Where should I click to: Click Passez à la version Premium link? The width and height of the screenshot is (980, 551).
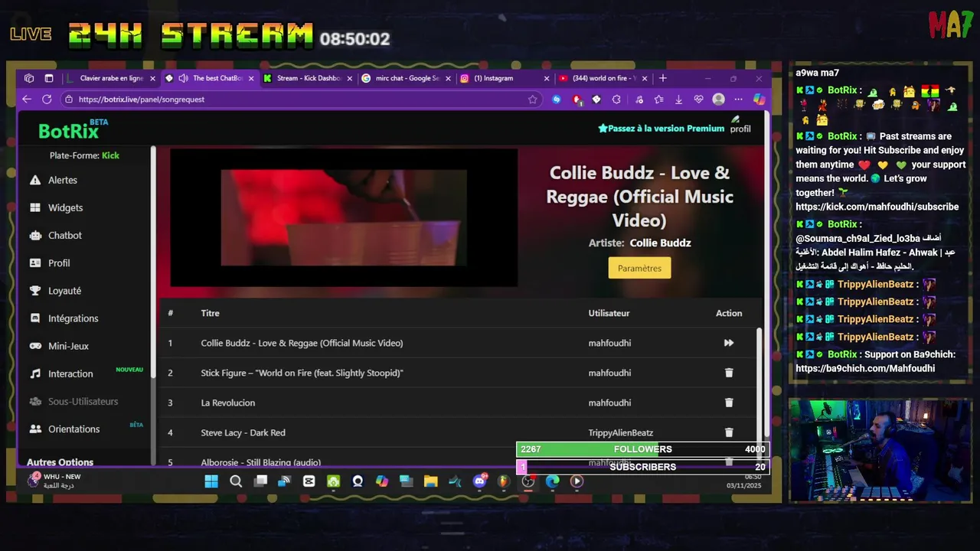point(661,129)
